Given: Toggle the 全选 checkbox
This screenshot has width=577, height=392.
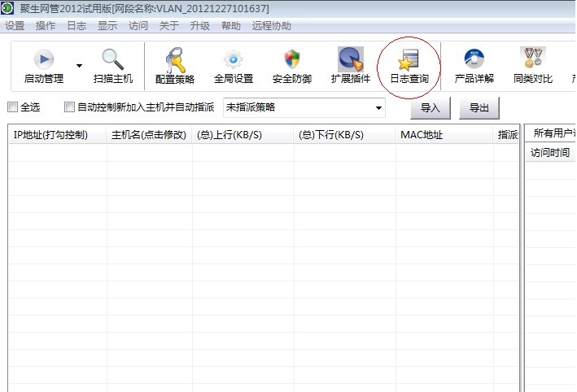Looking at the screenshot, I should (x=12, y=107).
